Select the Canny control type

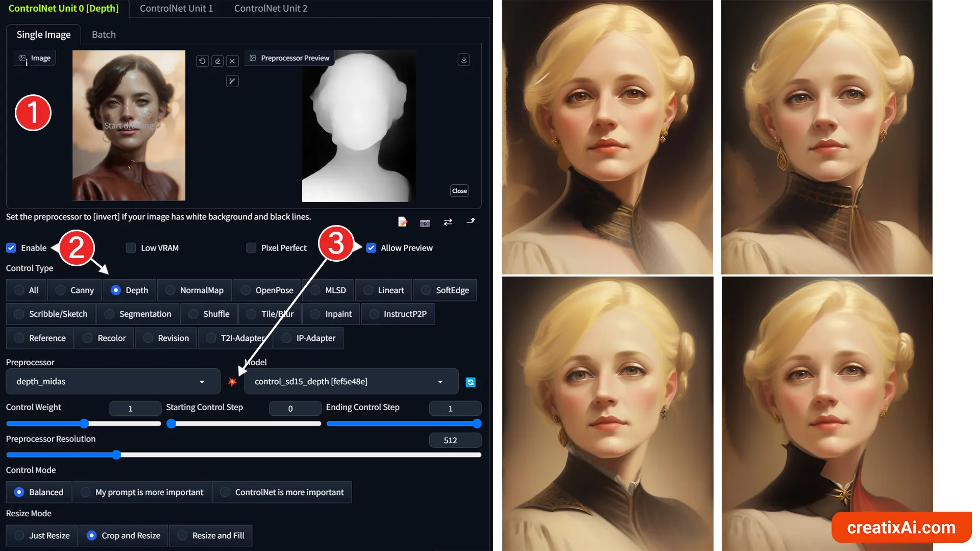pos(75,290)
